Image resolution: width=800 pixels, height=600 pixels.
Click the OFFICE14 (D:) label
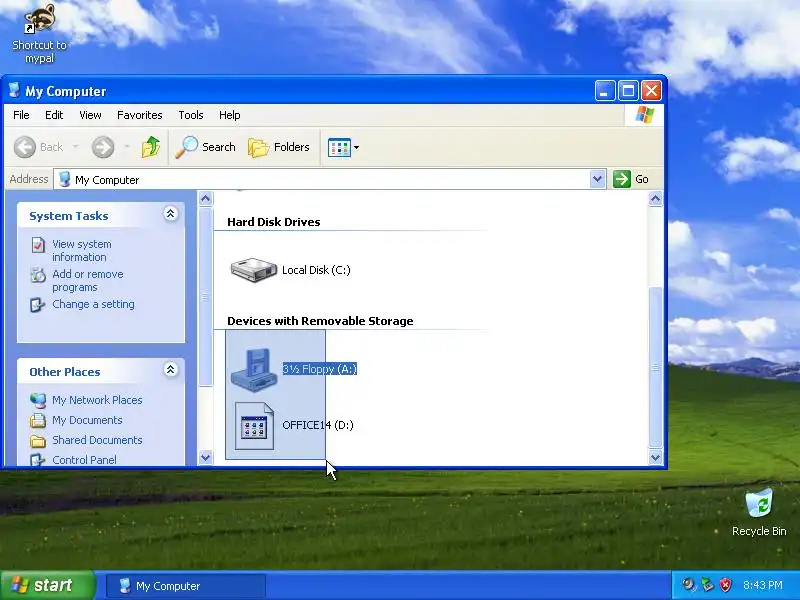[318, 425]
